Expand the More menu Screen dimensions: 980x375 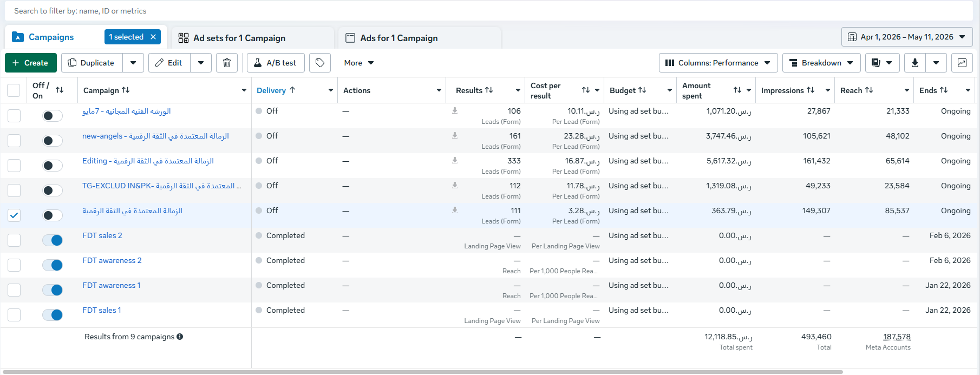[x=359, y=63]
